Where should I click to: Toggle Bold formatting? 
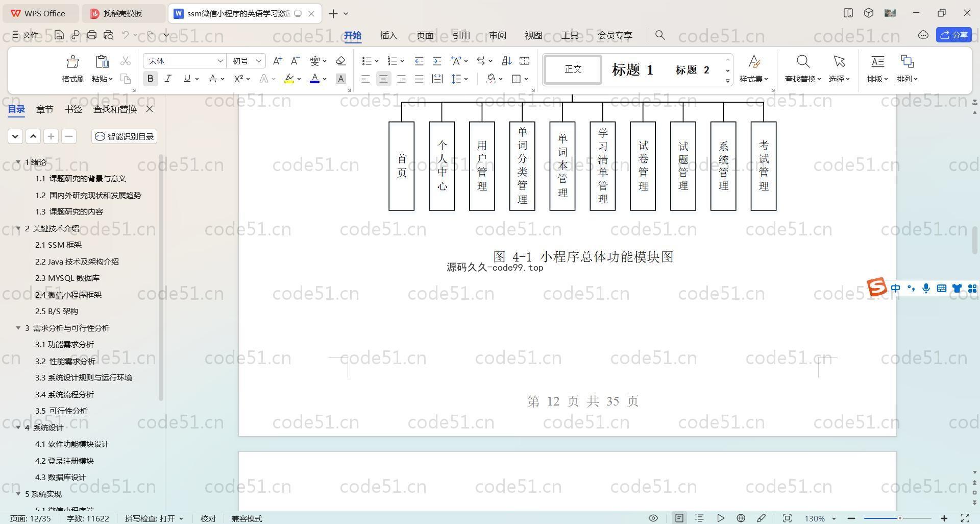(x=150, y=79)
